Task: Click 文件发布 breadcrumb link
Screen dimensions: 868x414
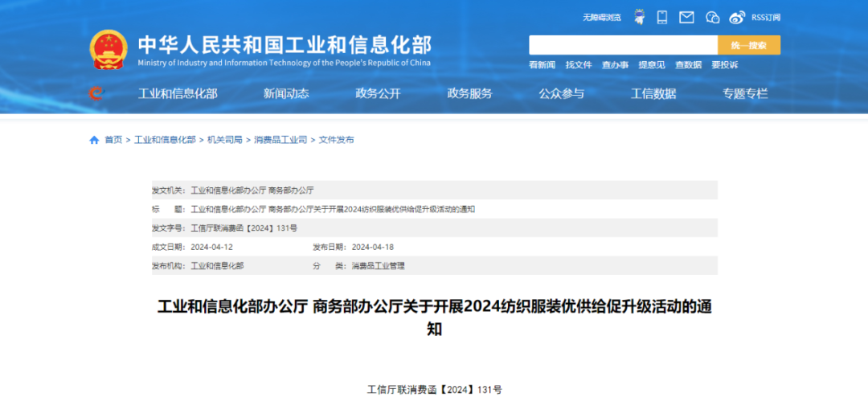Action: point(337,140)
